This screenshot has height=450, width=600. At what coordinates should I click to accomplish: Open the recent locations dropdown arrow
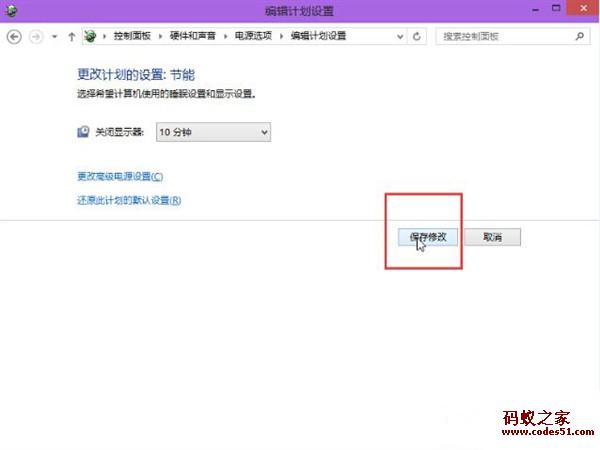click(x=55, y=37)
